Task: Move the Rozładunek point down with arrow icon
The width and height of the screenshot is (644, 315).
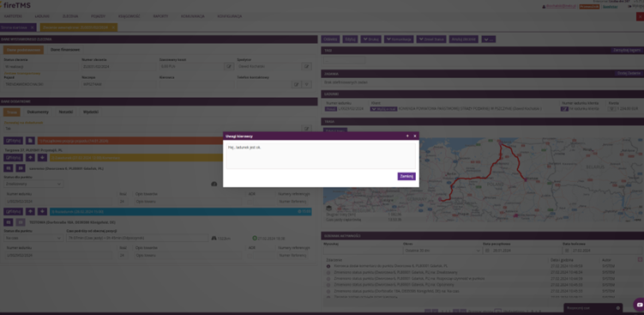Action: click(x=42, y=211)
